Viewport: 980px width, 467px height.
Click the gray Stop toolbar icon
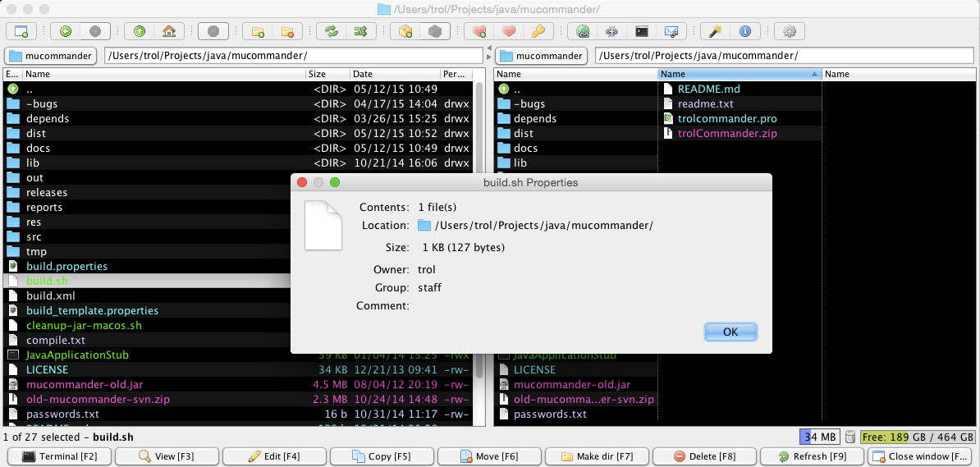[213, 30]
